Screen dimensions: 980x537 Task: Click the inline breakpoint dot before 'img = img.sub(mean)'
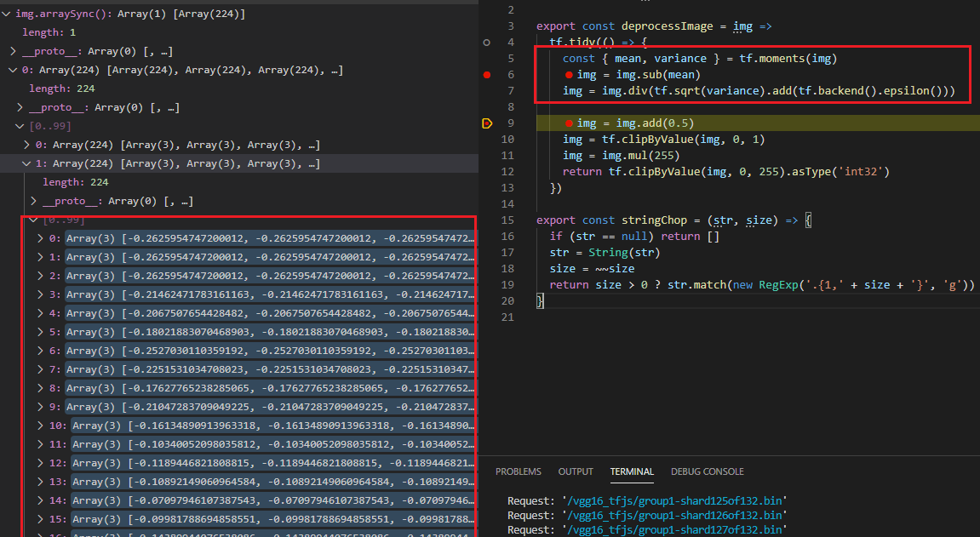coord(569,75)
